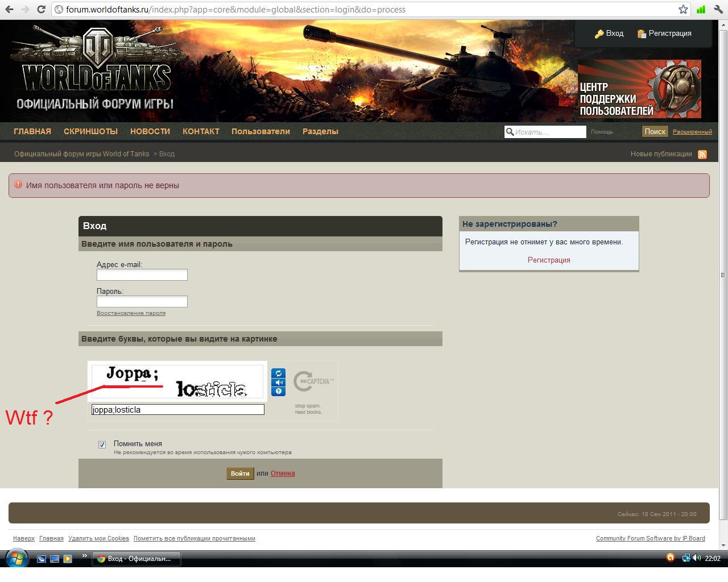Toggle the Помнить меня checkbox

point(102,444)
